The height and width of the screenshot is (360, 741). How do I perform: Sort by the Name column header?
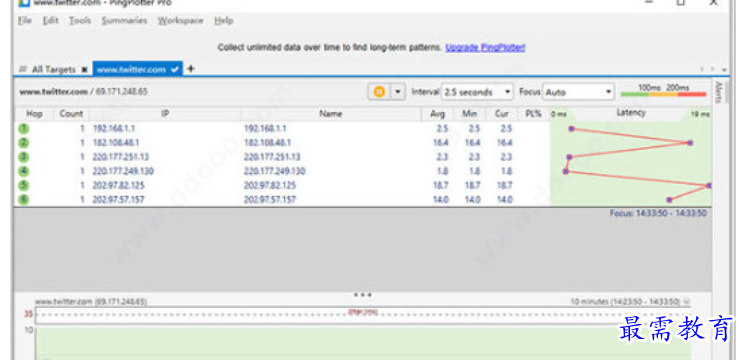click(x=331, y=114)
